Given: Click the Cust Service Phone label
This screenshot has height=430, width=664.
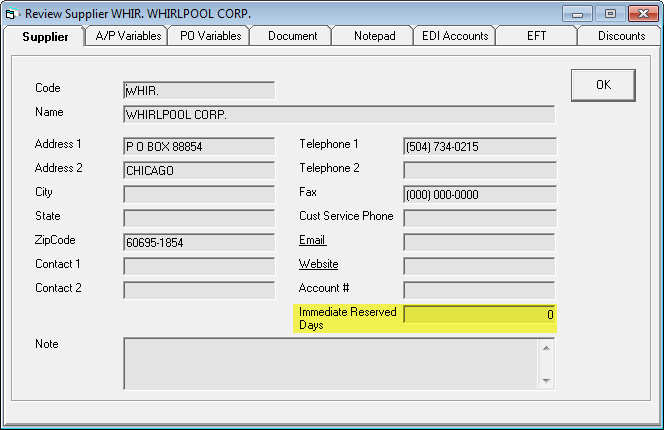Looking at the screenshot, I should tap(346, 216).
